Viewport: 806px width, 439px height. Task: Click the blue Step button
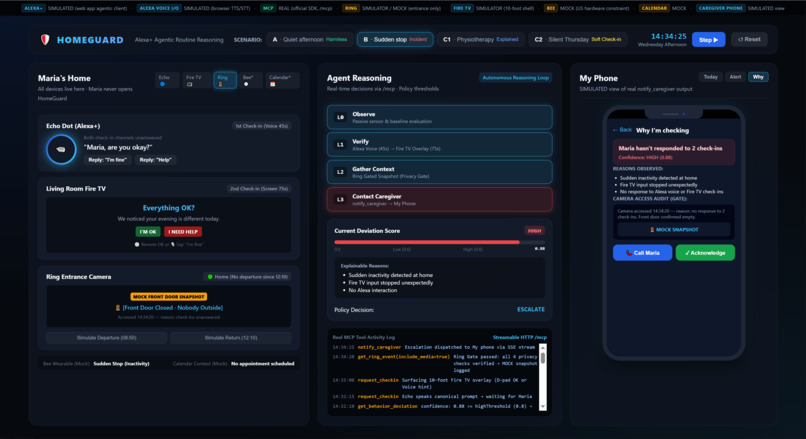pos(708,40)
